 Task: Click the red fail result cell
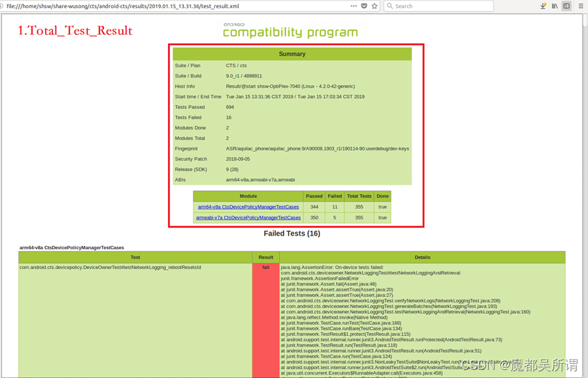[x=266, y=320]
